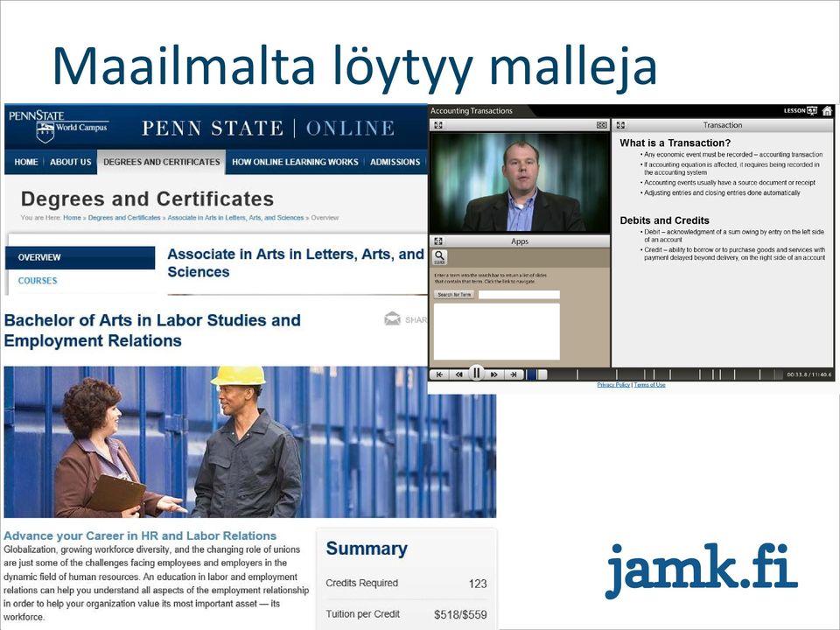Click the lecturer video frame
The image size is (840, 630).
[x=520, y=182]
